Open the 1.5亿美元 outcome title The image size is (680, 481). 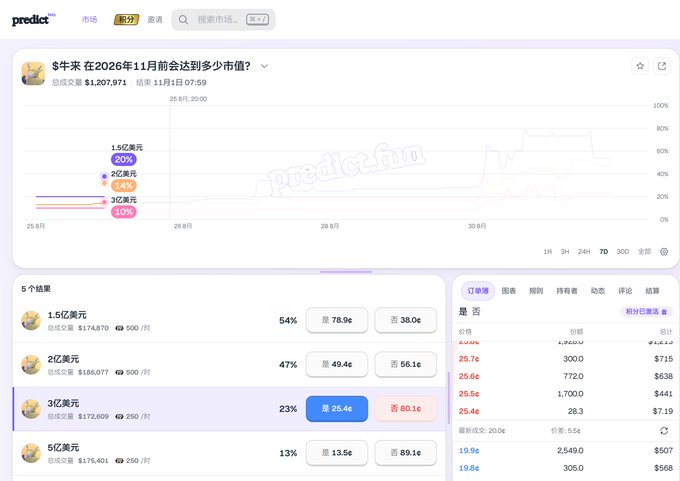click(x=67, y=315)
